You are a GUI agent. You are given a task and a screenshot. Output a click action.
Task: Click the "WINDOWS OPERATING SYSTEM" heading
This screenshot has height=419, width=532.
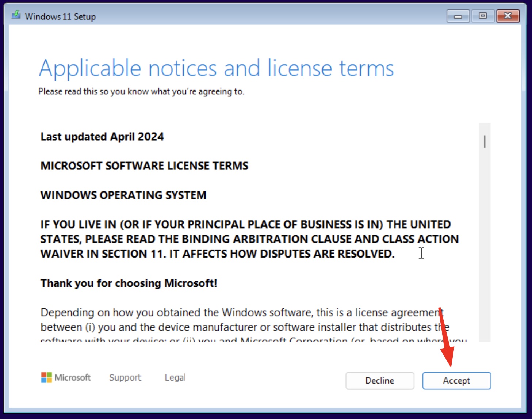pyautogui.click(x=123, y=195)
